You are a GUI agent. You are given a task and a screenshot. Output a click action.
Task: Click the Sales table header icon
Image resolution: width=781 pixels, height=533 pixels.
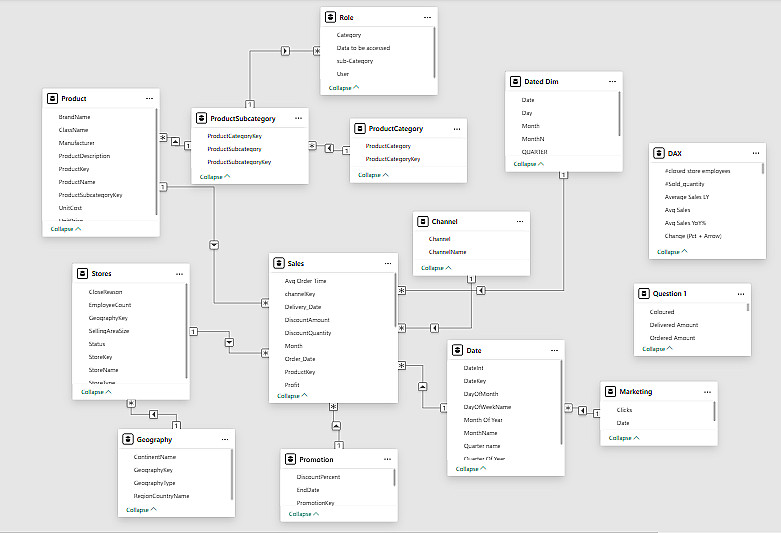click(x=279, y=263)
